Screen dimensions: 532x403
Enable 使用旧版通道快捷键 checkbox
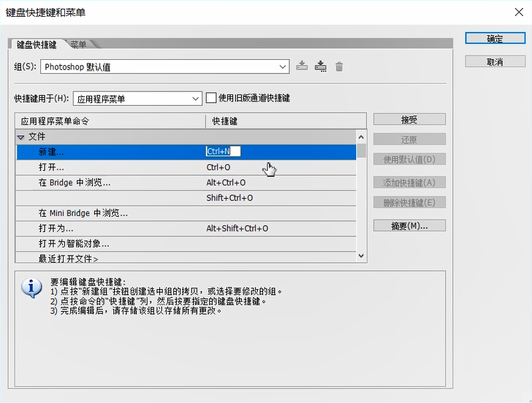click(210, 98)
